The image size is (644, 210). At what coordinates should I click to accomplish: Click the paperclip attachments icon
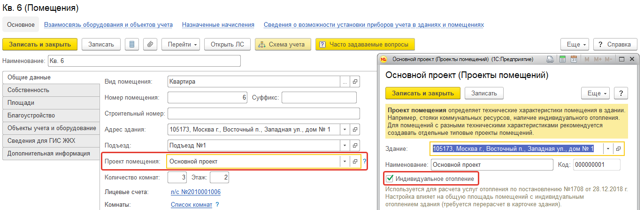[x=150, y=45]
